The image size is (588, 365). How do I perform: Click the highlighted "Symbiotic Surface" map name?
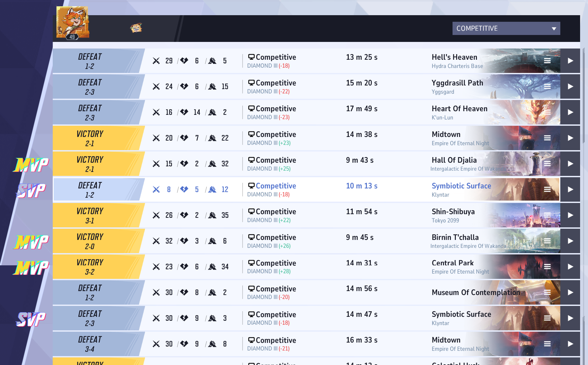click(461, 186)
